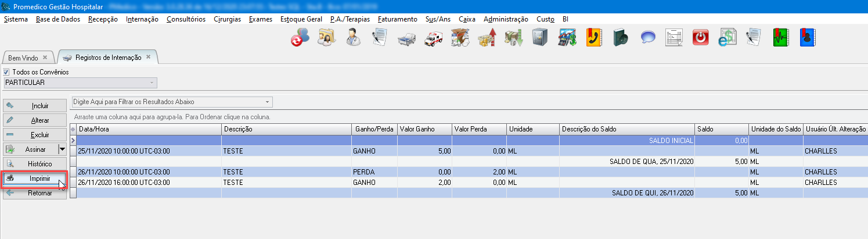Uncheck the Todos os Convênios checkbox
The width and height of the screenshot is (868, 239).
[6, 72]
